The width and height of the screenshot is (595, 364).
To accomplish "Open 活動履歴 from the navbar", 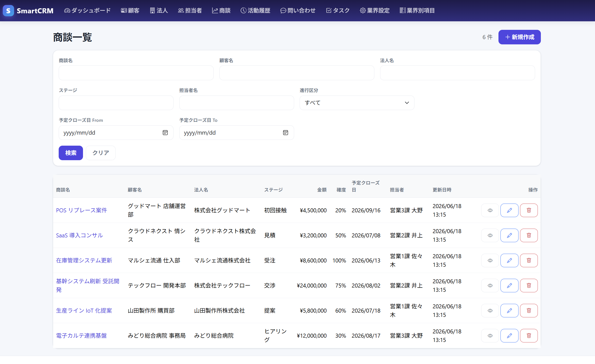I will click(255, 11).
